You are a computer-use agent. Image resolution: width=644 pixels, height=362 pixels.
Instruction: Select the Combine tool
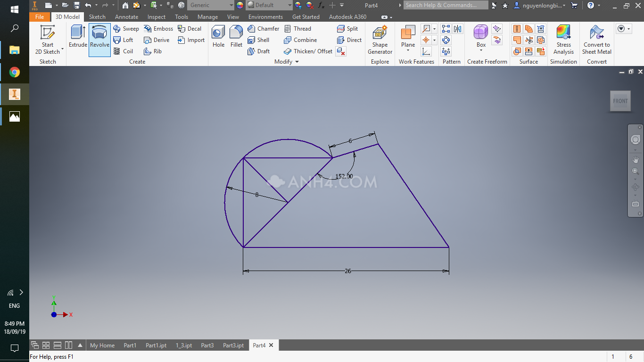coord(300,40)
